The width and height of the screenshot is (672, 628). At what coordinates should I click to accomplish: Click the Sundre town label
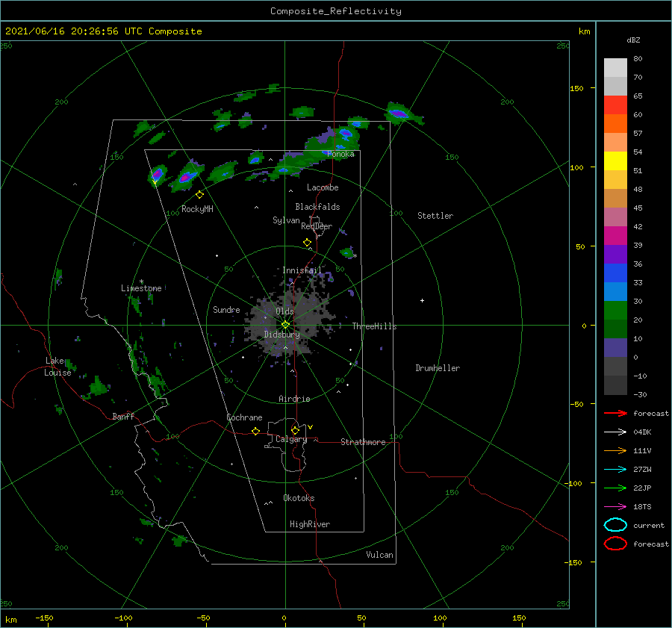point(226,310)
